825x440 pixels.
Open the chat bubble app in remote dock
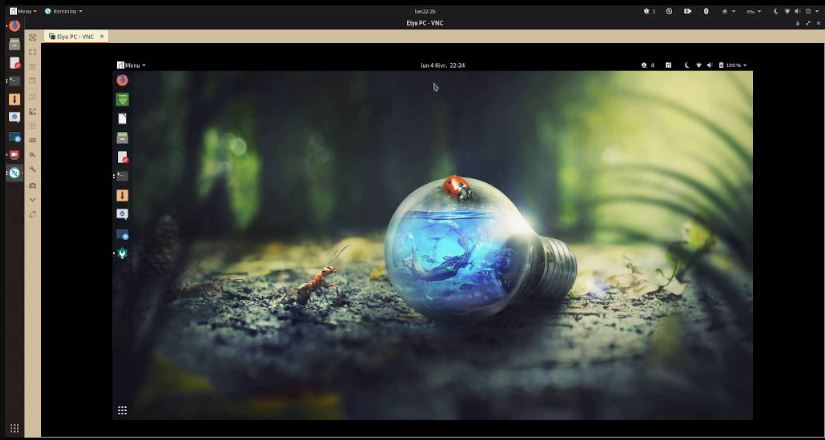pos(122,214)
